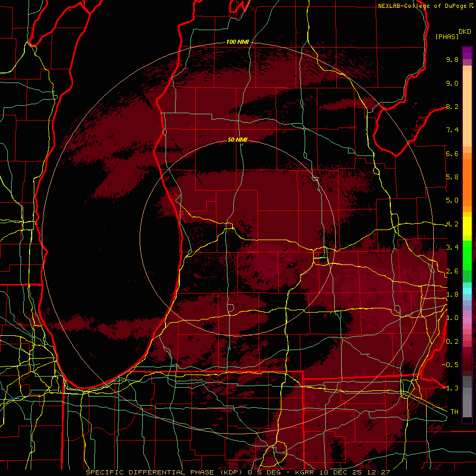Click the 9.8 value on the legend
The height and width of the screenshot is (476, 476).
tap(452, 59)
